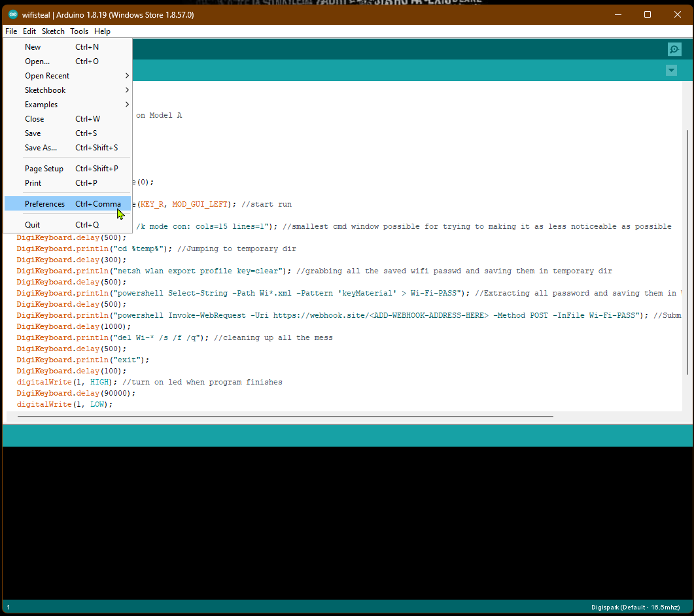Click the digitalWrite(1, HIGH) code line
The height and width of the screenshot is (616, 694).
point(149,382)
